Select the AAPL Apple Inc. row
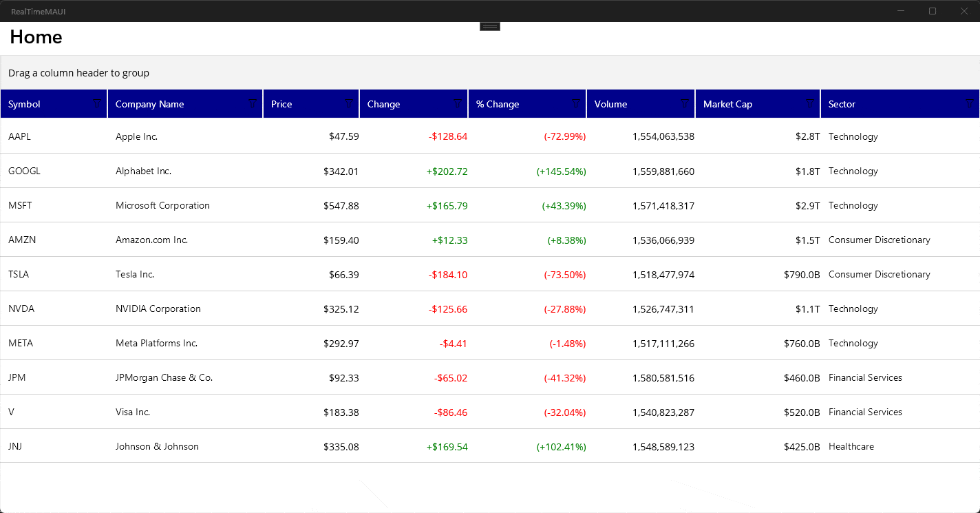The height and width of the screenshot is (513, 980). tap(275, 136)
